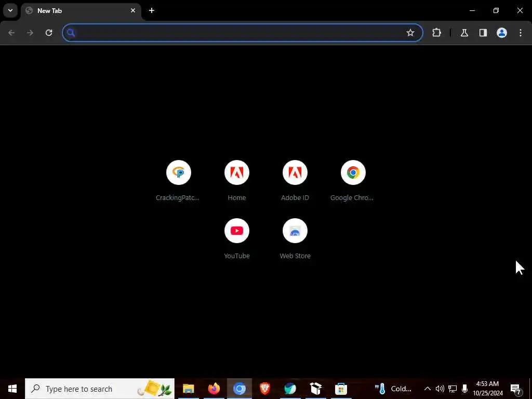
Task: Click the search magnifier in address bar
Action: 71,33
